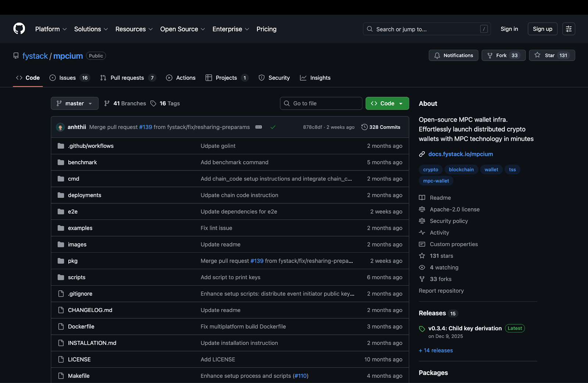588x383 pixels.
Task: Select the blockchain topic tag
Action: click(x=461, y=169)
